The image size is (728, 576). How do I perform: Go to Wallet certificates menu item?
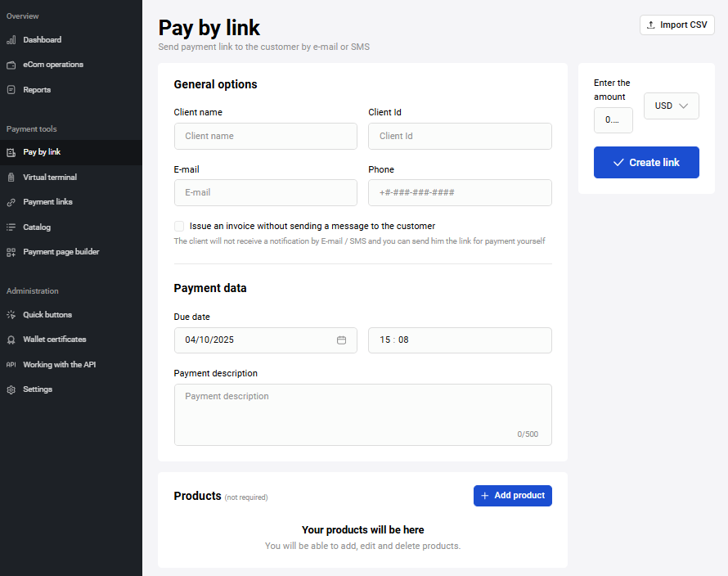coord(54,340)
